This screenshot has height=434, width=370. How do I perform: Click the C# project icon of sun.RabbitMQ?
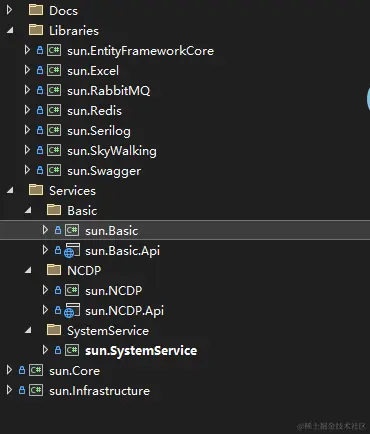54,90
